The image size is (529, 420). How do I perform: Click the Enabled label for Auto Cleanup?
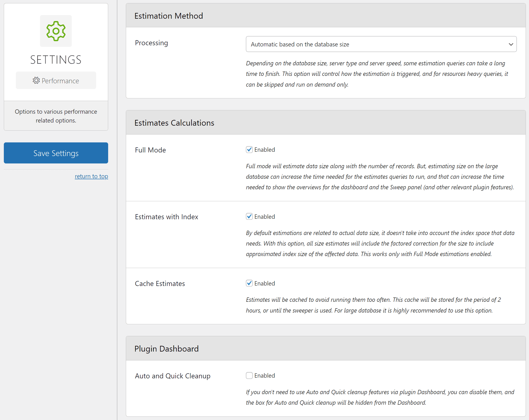265,376
